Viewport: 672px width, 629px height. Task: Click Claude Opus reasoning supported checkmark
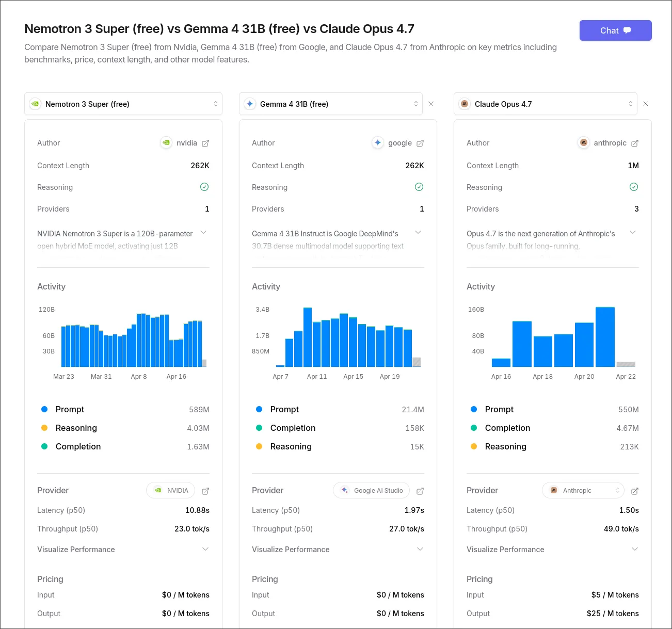tap(634, 187)
